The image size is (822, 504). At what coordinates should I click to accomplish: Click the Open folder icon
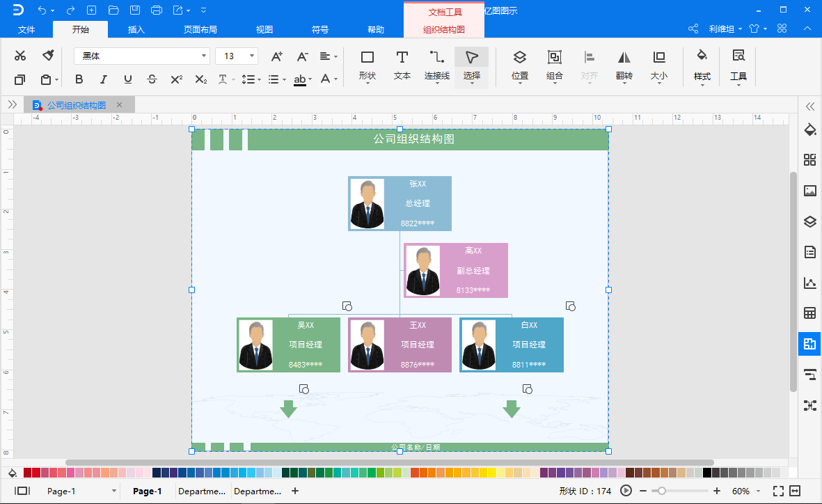click(113, 10)
